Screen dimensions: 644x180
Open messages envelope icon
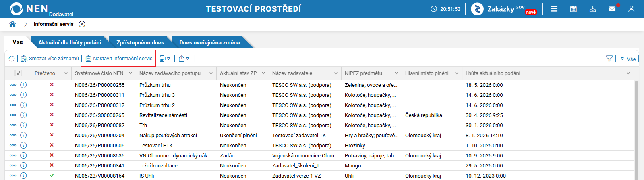[612, 9]
